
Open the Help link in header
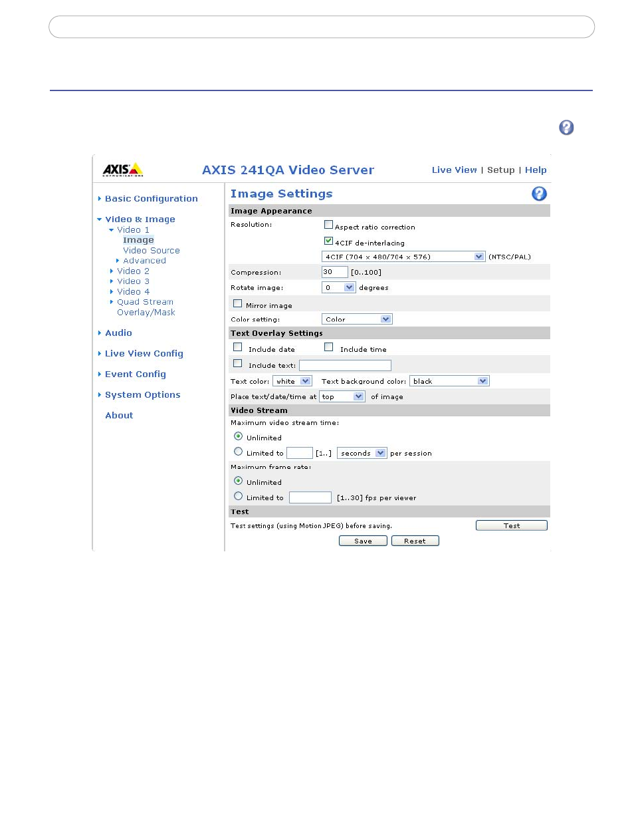[536, 170]
